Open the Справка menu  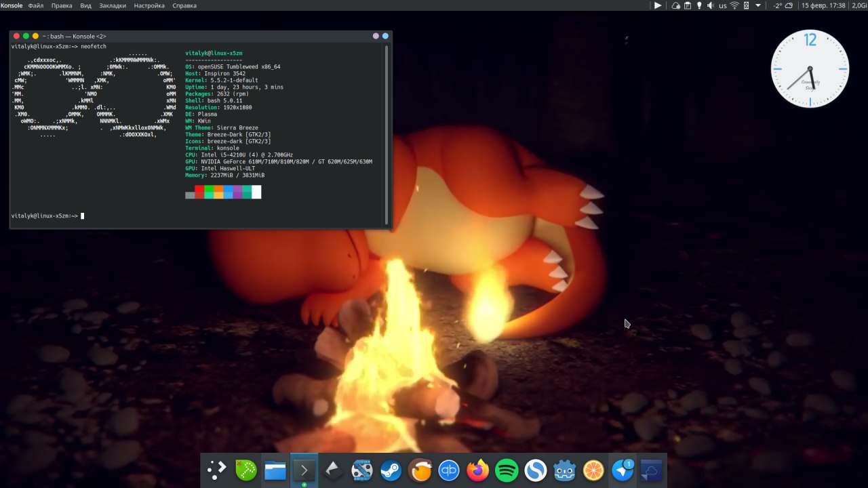pos(184,5)
